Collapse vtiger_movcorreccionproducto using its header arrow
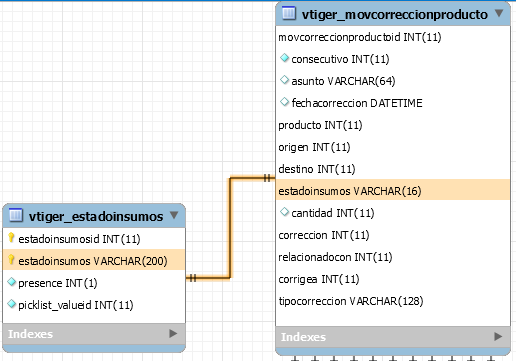This screenshot has width=516, height=361. pos(499,13)
